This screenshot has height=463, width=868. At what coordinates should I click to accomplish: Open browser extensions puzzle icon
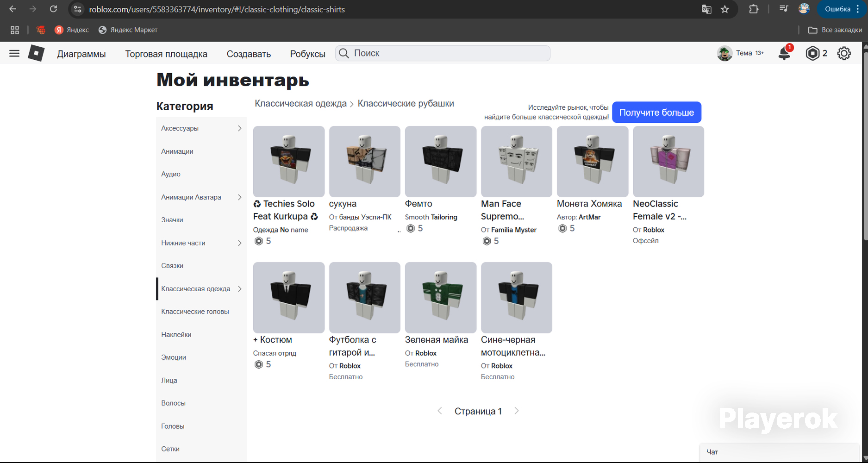754,9
